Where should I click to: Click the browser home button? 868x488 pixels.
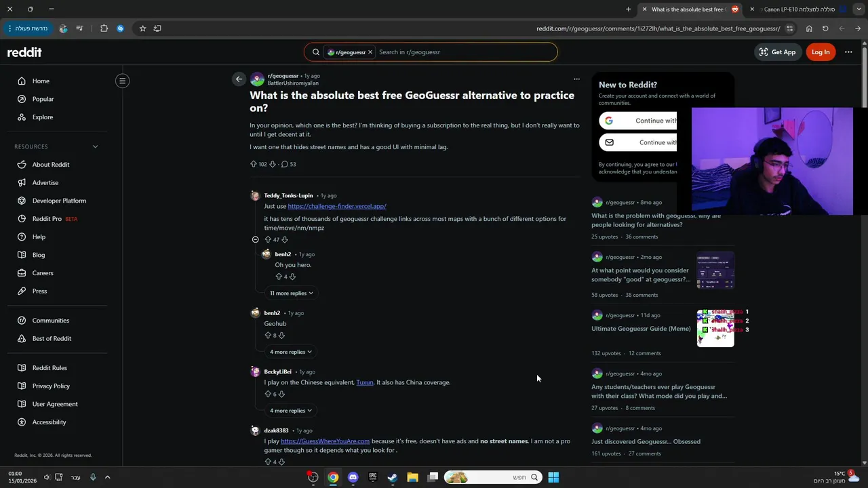(x=809, y=28)
